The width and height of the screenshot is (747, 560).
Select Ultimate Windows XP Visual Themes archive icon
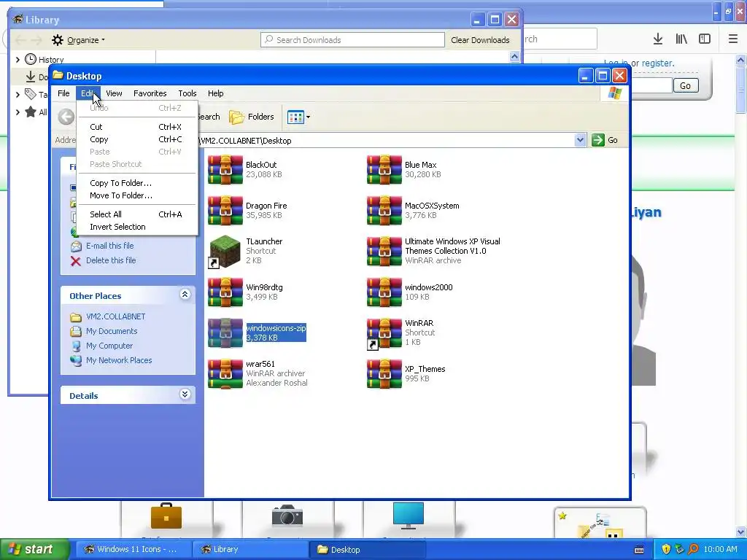384,252
